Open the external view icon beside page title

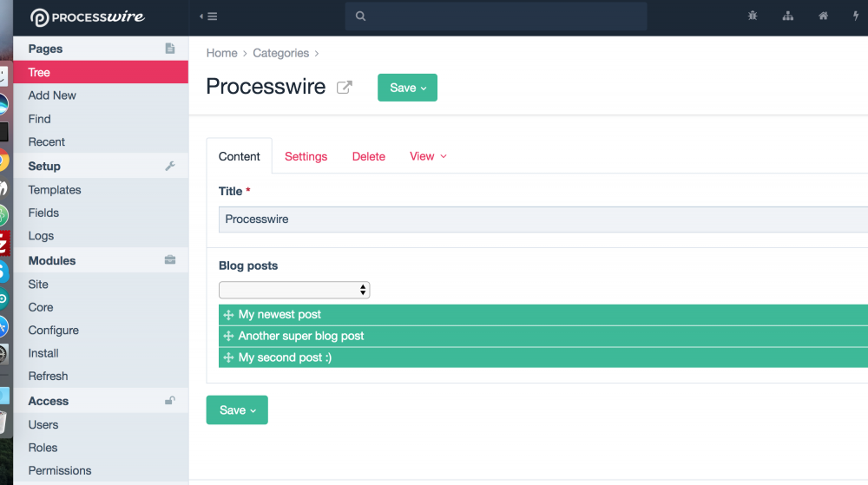pyautogui.click(x=345, y=88)
